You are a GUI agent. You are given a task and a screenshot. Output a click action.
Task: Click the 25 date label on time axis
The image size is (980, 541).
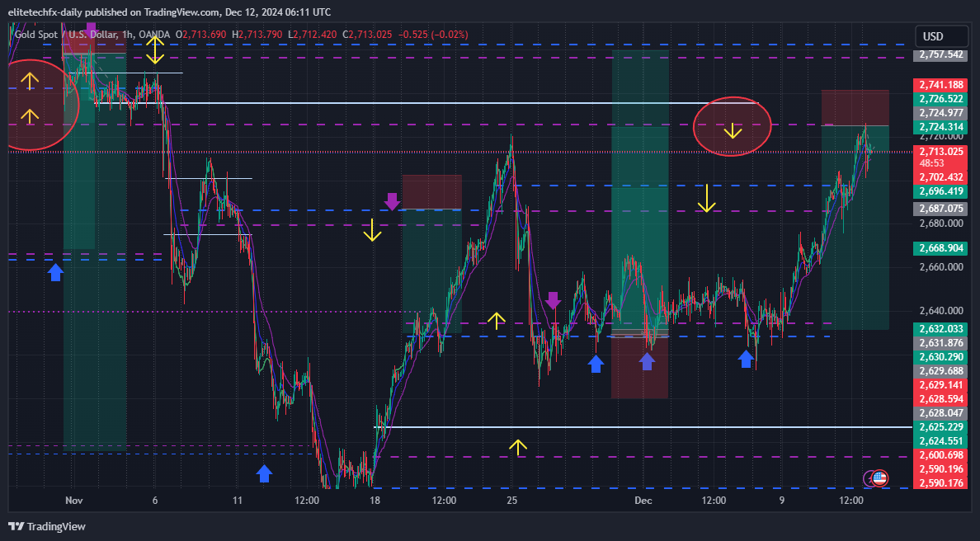[x=512, y=501]
